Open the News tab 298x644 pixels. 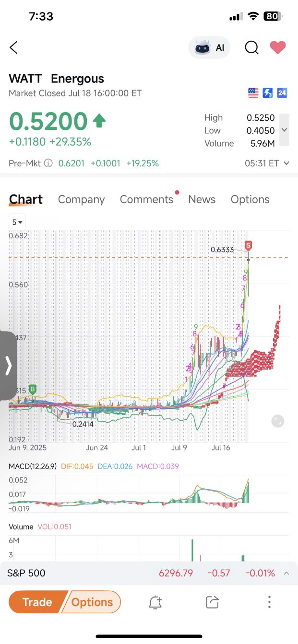click(x=202, y=199)
